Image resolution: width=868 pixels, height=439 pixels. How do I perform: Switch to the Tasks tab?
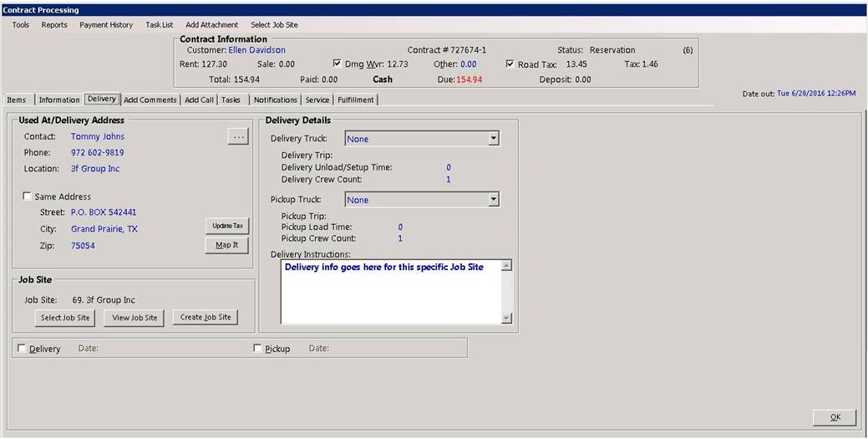(x=231, y=100)
